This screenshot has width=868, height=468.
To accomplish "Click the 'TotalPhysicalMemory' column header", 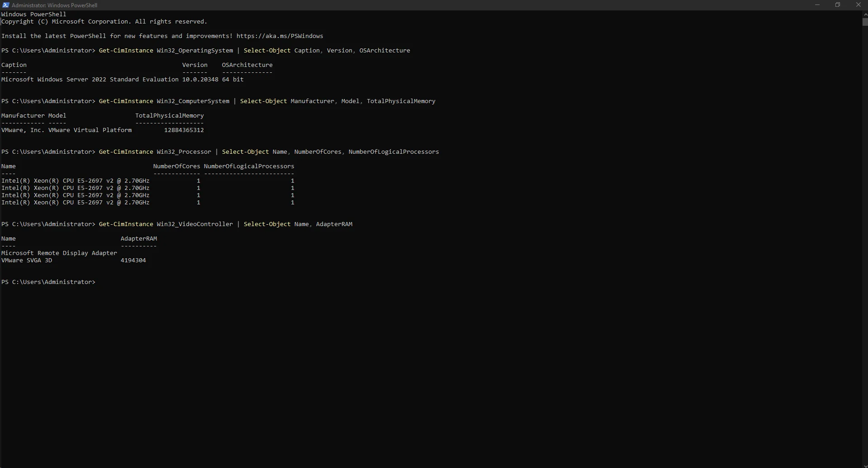I will pyautogui.click(x=170, y=115).
